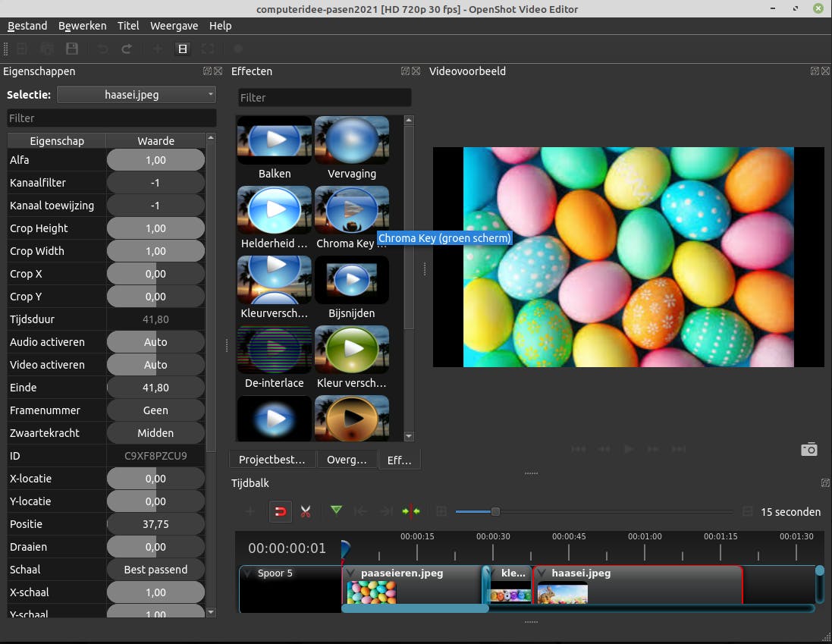Switch to the Projectbestanden tab

[x=272, y=460]
